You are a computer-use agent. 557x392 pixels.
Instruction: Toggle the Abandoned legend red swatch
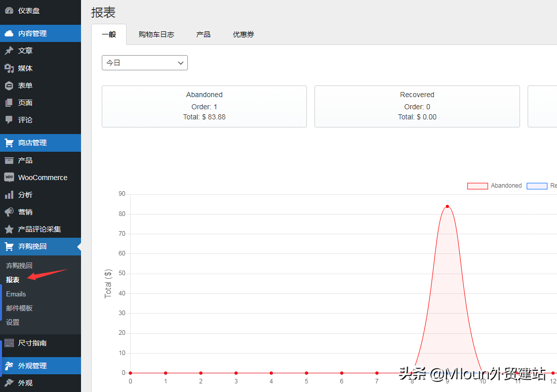(x=478, y=186)
